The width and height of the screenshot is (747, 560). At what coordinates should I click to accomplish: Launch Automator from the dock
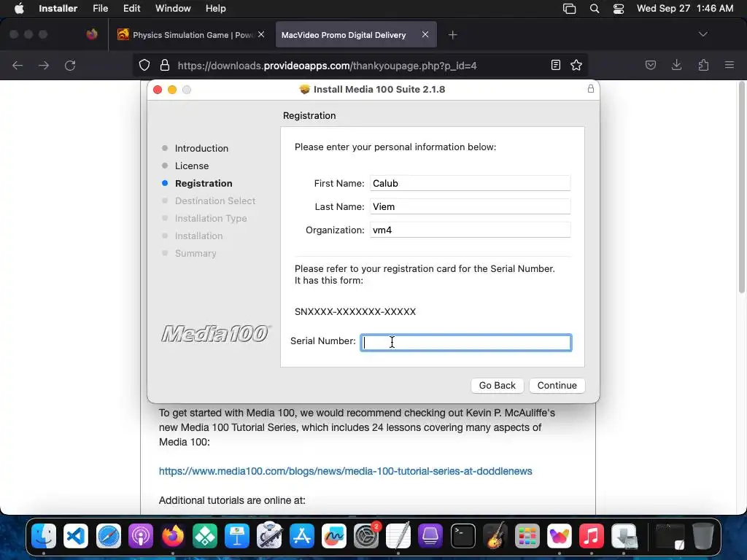269,535
